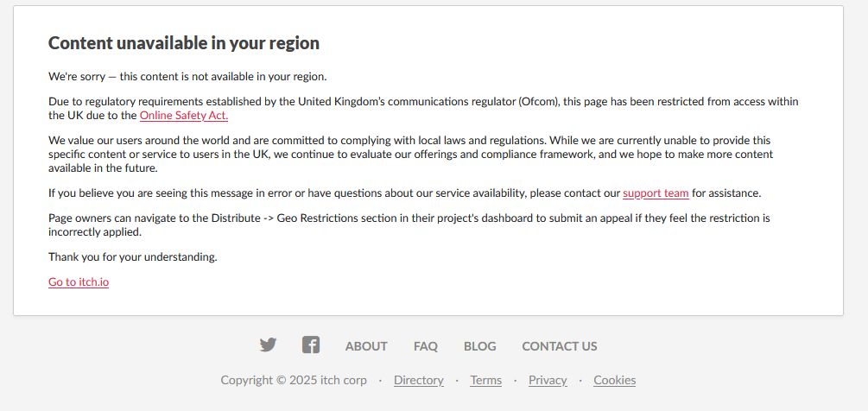Open the Directory footer link
This screenshot has width=868, height=411.
point(419,380)
